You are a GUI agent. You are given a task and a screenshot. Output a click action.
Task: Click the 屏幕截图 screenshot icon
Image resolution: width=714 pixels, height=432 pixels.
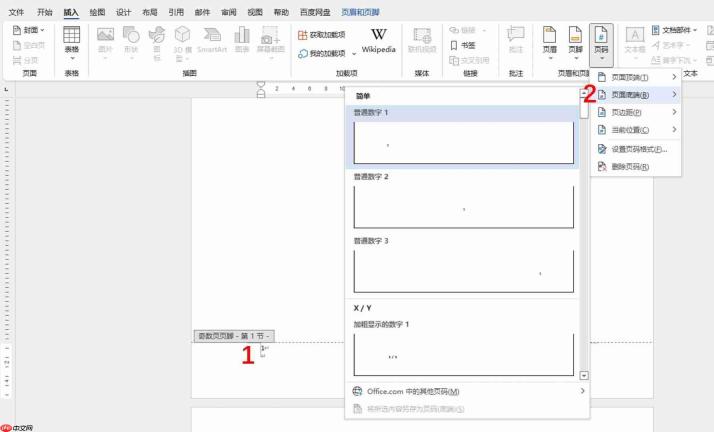pyautogui.click(x=270, y=35)
